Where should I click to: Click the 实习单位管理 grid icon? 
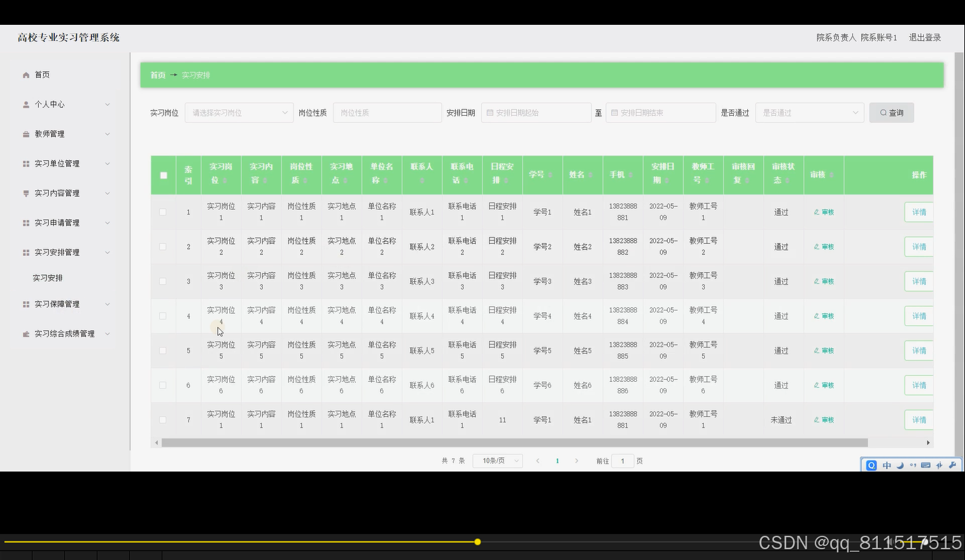click(26, 164)
